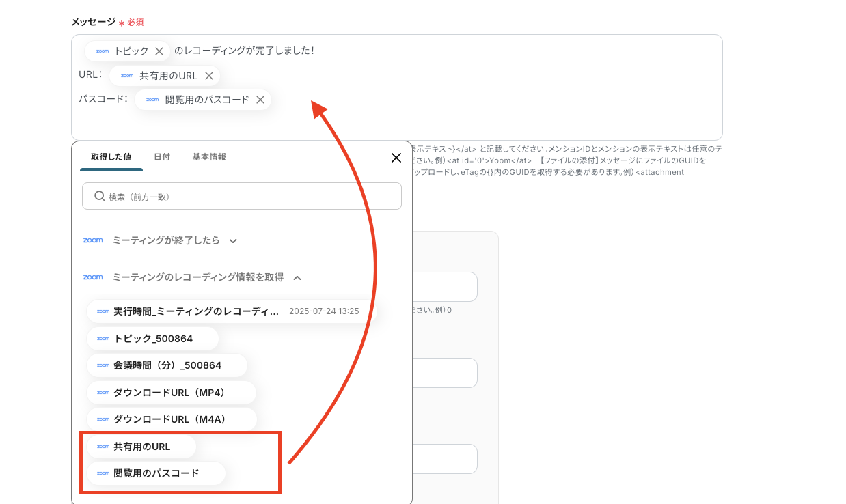Expand the ミーティングが終了したら section
The width and height of the screenshot is (846, 504).
pyautogui.click(x=233, y=240)
